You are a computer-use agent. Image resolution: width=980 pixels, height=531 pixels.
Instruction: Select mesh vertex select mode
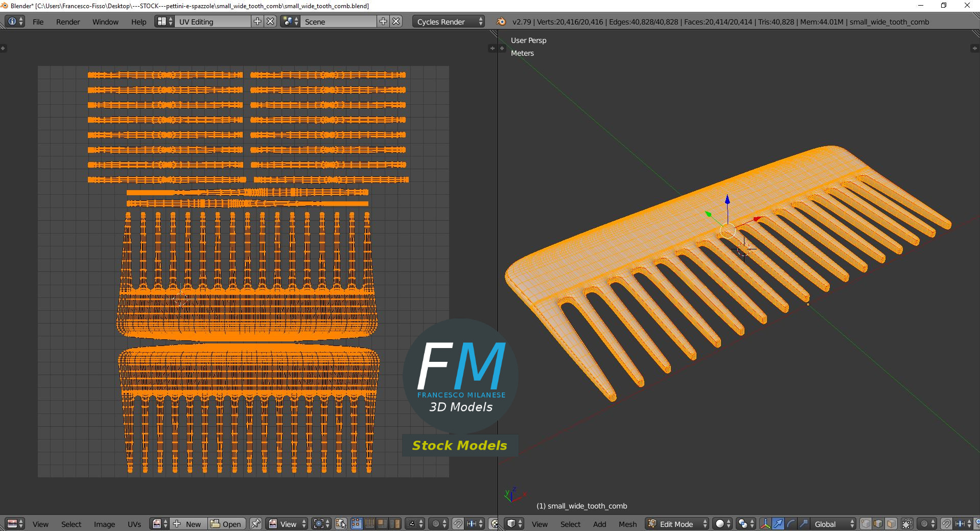(x=866, y=524)
